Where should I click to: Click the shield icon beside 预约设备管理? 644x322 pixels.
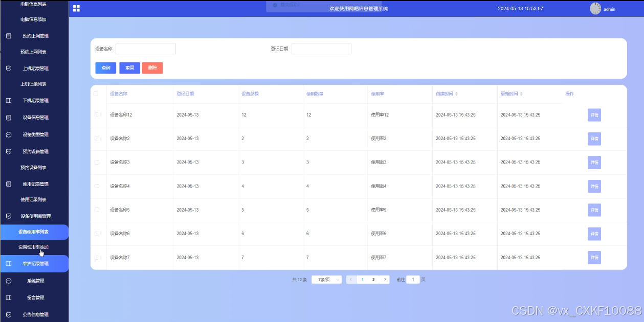pyautogui.click(x=9, y=152)
